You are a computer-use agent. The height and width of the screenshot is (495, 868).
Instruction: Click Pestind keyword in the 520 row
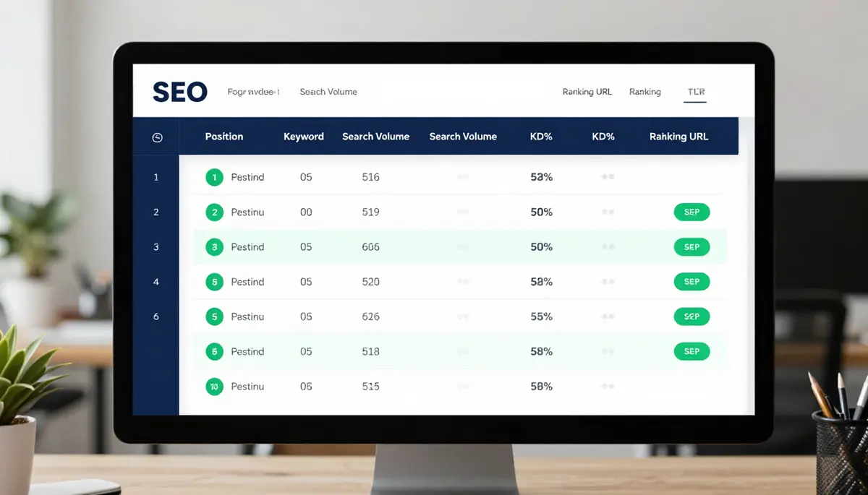click(x=247, y=282)
